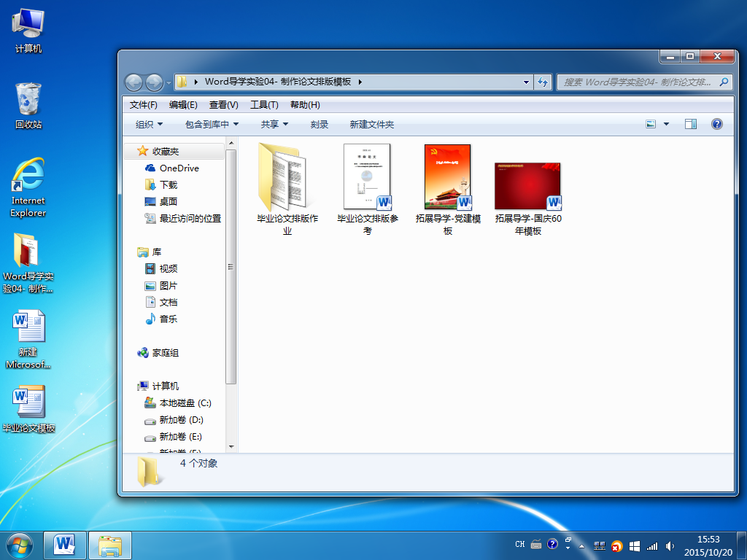The height and width of the screenshot is (560, 747).
Task: Select the 毕业论文模板 desktop file
Action: tap(28, 409)
